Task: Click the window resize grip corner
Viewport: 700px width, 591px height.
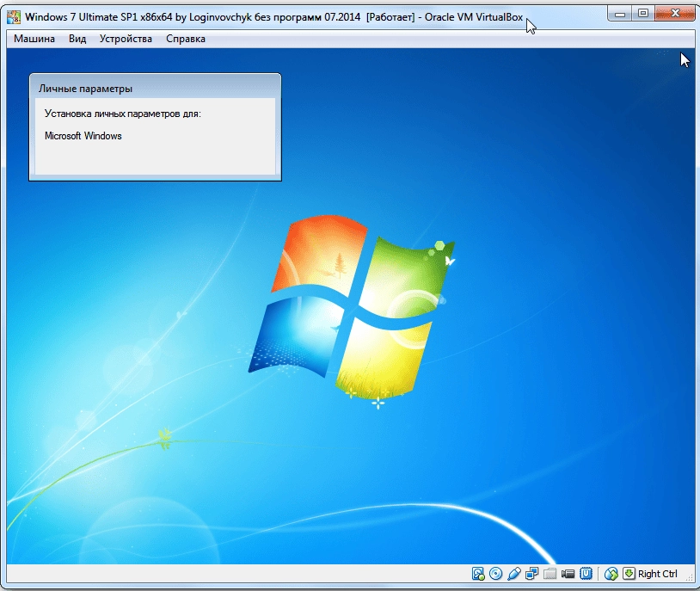Action: [x=690, y=578]
